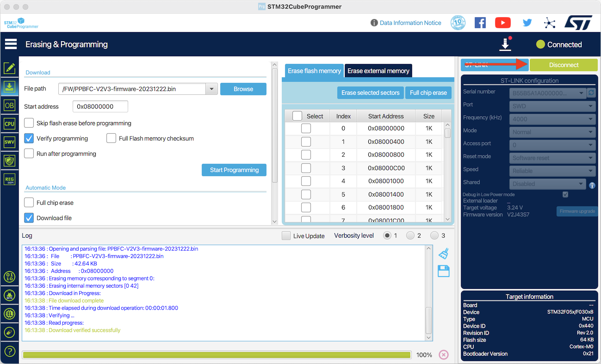Set verbosity level 2

(410, 235)
